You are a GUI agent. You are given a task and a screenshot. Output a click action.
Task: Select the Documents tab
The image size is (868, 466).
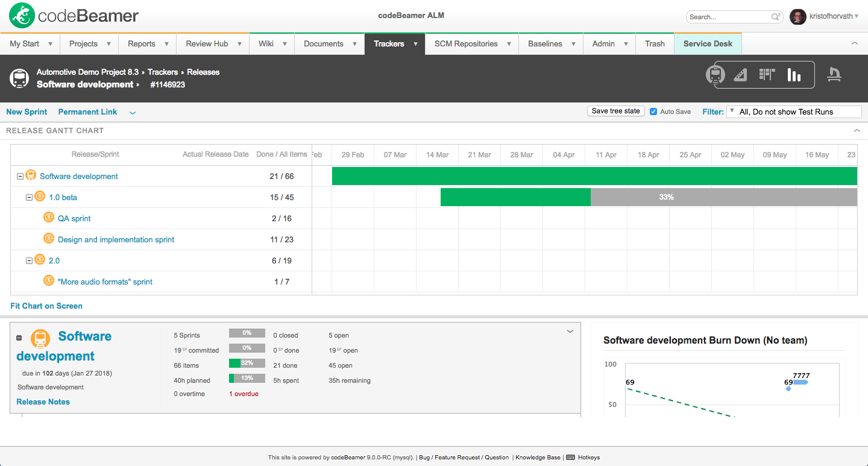point(329,44)
